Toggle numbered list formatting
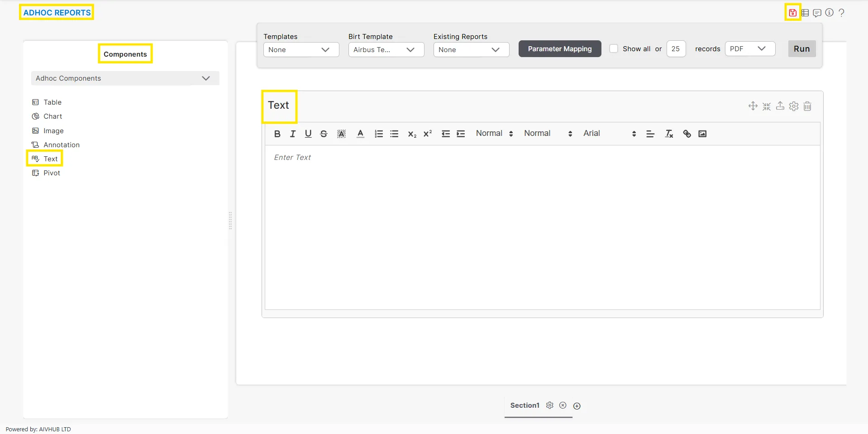868x434 pixels. (379, 134)
